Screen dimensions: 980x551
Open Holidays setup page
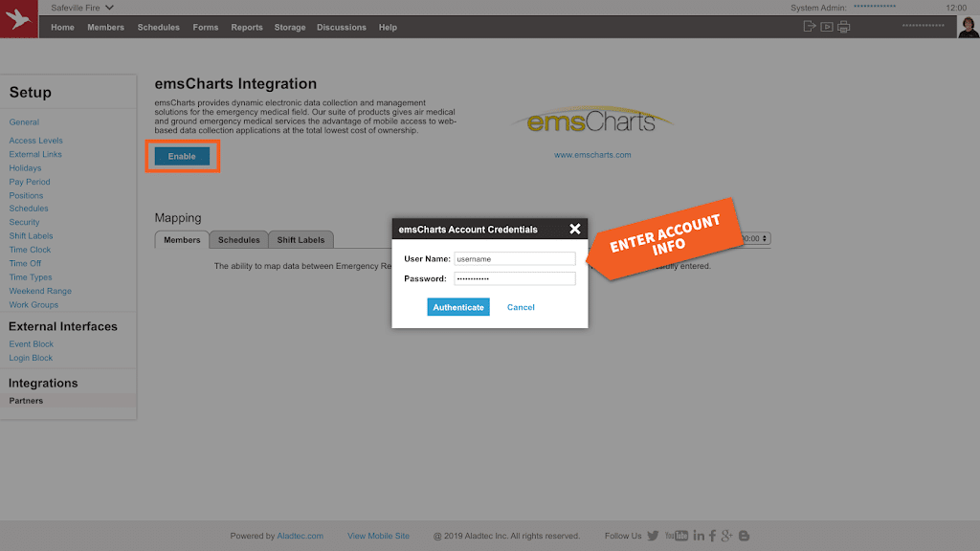point(25,168)
